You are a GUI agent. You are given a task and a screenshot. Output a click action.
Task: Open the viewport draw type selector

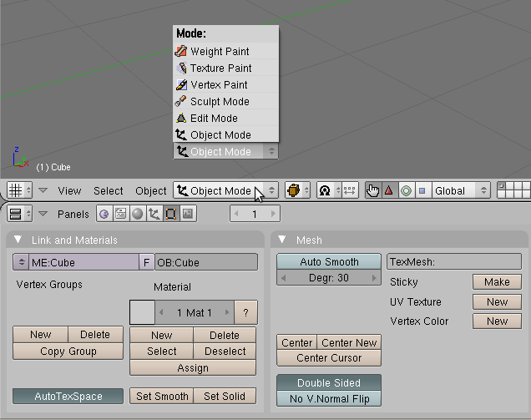[x=296, y=190]
